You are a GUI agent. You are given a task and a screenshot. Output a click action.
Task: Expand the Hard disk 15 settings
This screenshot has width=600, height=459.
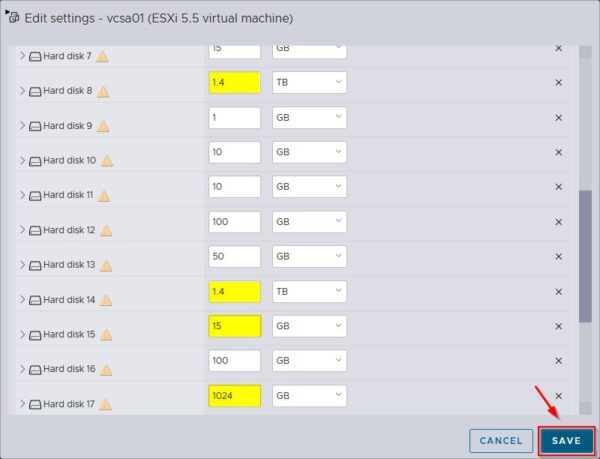click(22, 334)
